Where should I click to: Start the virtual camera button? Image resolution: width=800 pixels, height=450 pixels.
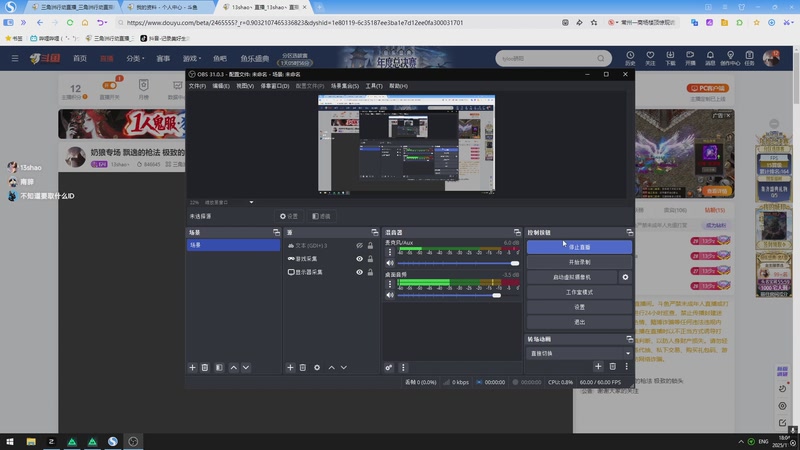tap(572, 277)
